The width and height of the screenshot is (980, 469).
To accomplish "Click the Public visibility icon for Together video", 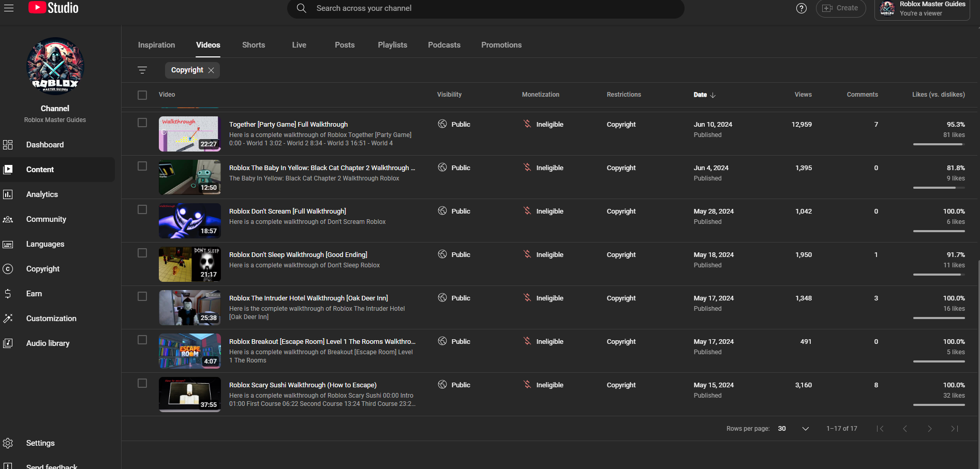I will (442, 124).
